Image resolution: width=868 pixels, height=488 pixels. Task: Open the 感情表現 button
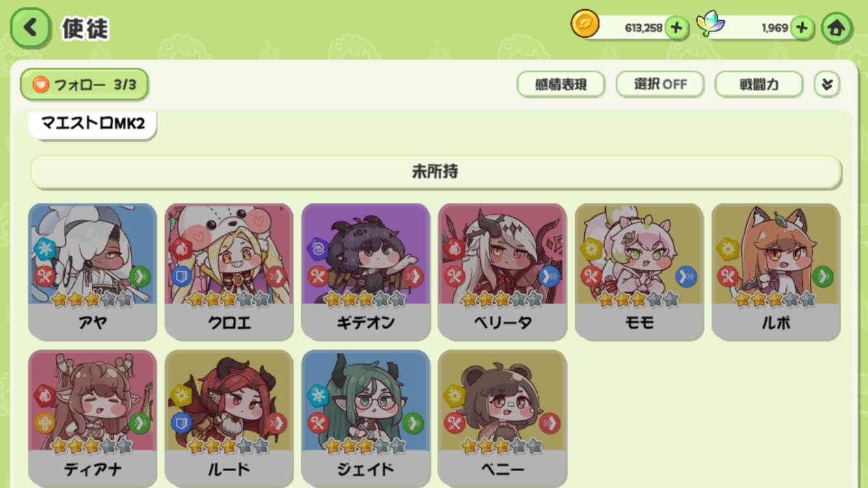pos(561,85)
